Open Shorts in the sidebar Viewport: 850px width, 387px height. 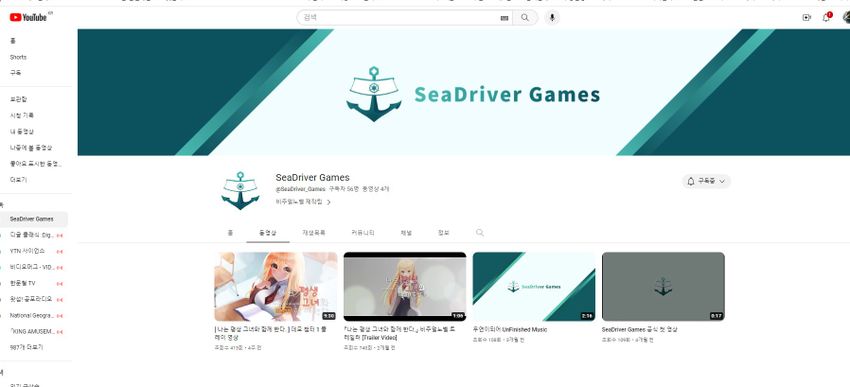18,57
